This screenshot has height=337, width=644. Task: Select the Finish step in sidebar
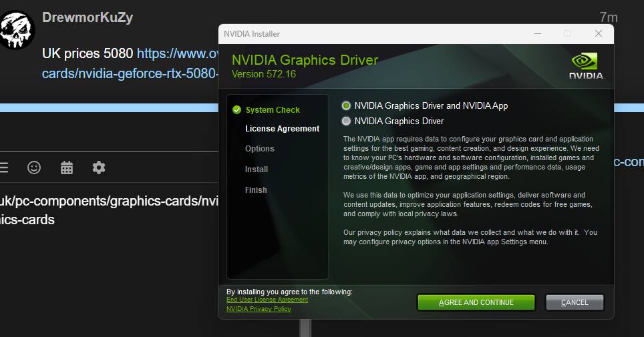pos(256,190)
